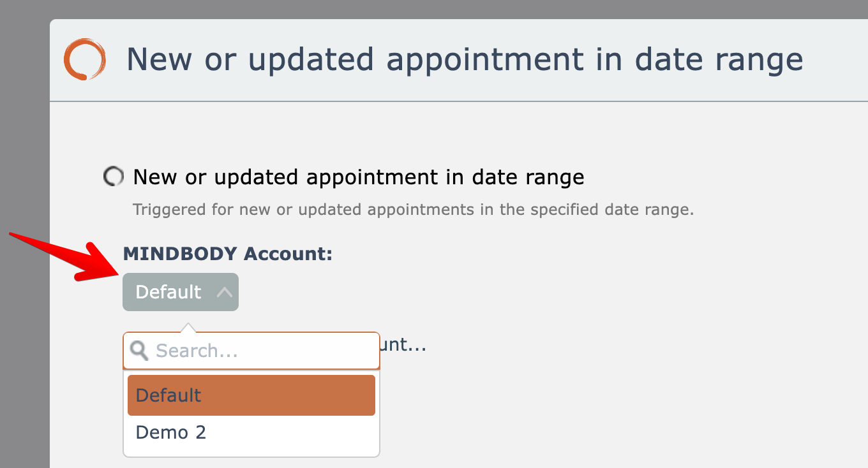Click the magnifier icon in search box
Screen dimensions: 868x468
(139, 350)
